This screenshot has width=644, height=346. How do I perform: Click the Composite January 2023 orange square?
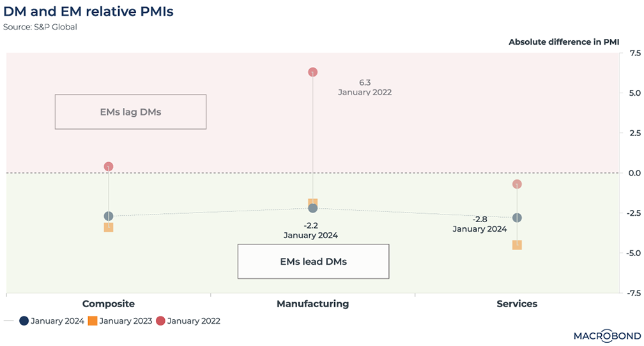(x=109, y=227)
